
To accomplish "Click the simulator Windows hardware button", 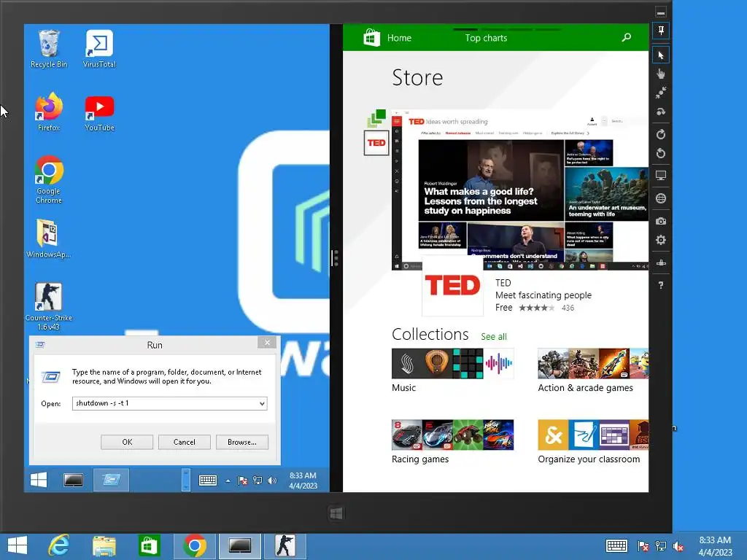I will pos(336,513).
